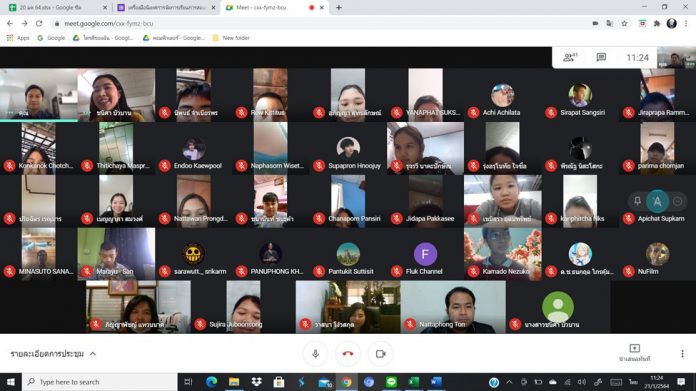The width and height of the screenshot is (696, 391).
Task: Open the participants list icon
Action: click(x=570, y=57)
